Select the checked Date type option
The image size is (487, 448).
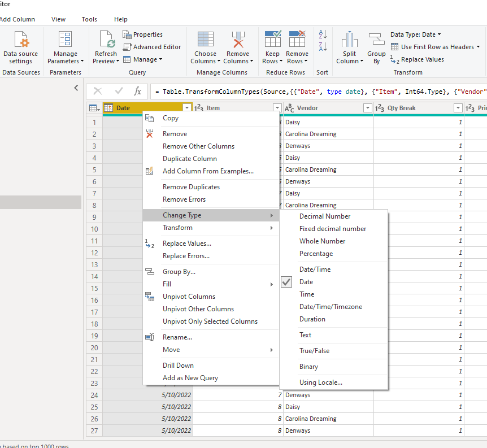334,282
